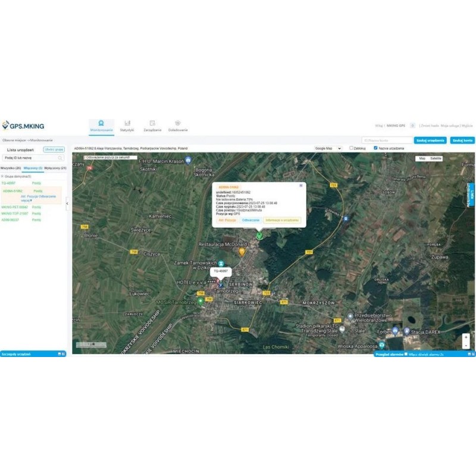Image resolution: width=476 pixels, height=476 pixels.
Task: Open the Monitorowanie tab icon
Action: click(x=101, y=123)
